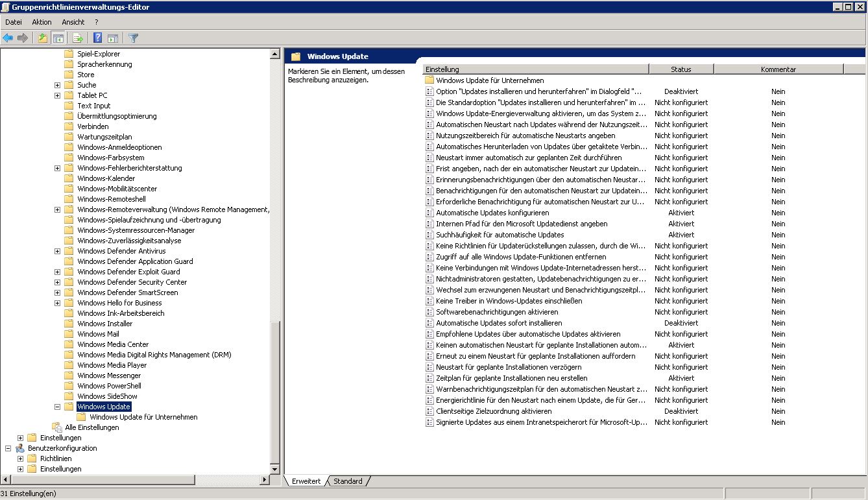Click the gray Forward arrow in toolbar

pyautogui.click(x=23, y=38)
